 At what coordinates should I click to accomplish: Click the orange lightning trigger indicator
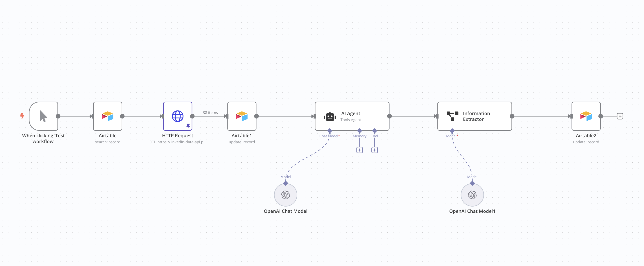(22, 116)
